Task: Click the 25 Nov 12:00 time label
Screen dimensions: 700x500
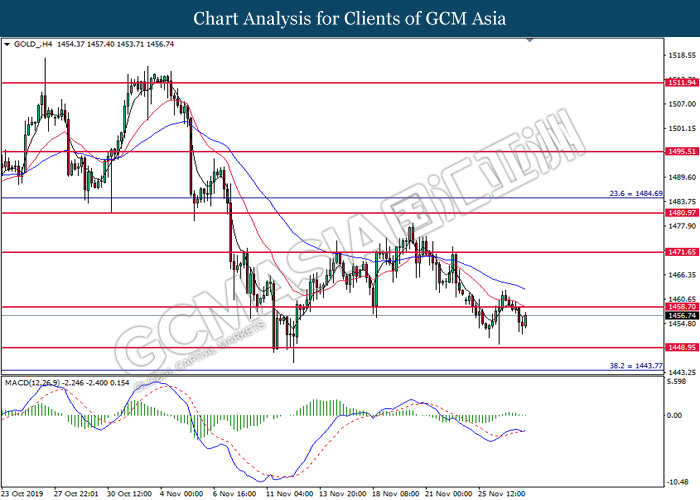Action: 502,494
